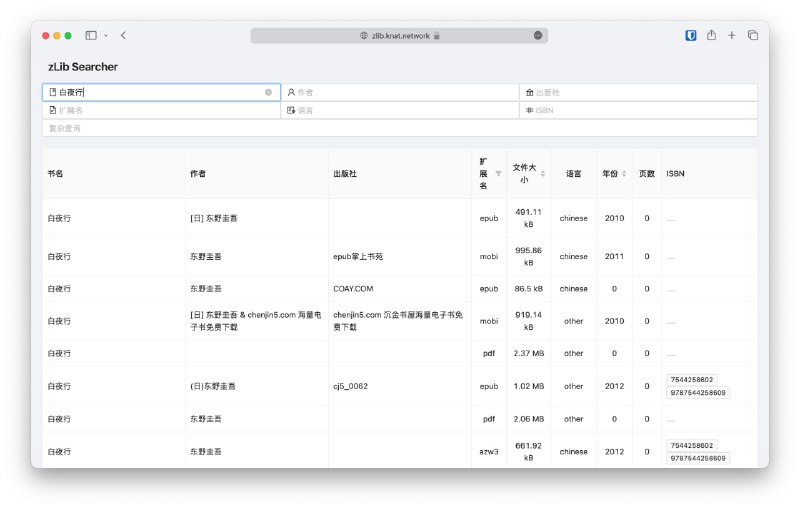Sort by the 文件大小 column sorter

543,173
